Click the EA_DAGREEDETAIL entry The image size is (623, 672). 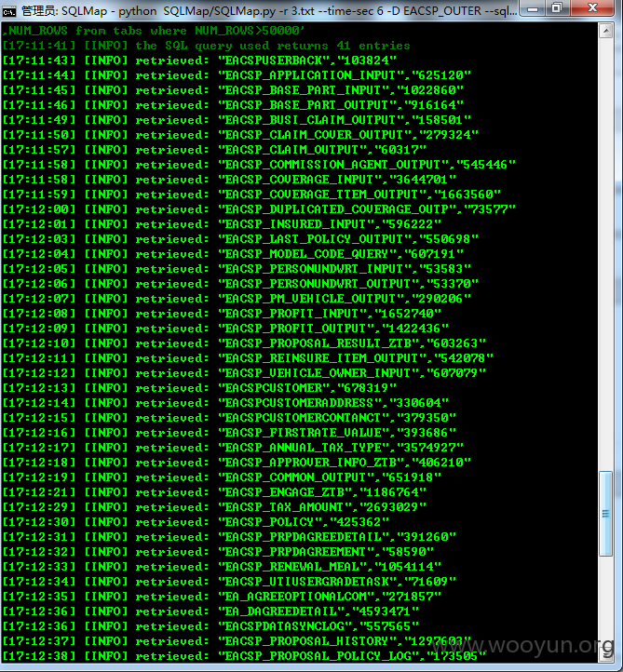[x=210, y=612]
